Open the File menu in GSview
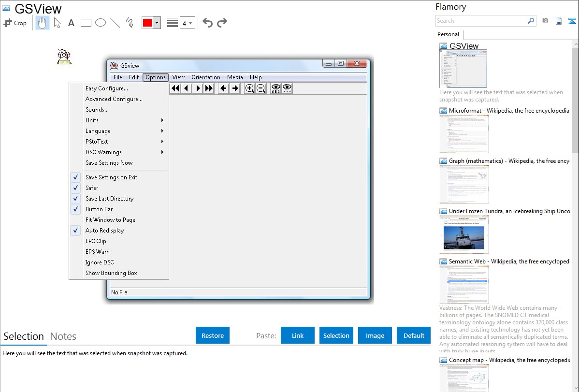This screenshot has width=579, height=392. click(118, 77)
